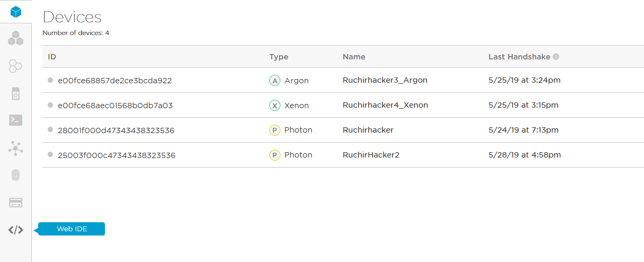Select the Ruchirhacker4_Xenon device name

point(385,105)
